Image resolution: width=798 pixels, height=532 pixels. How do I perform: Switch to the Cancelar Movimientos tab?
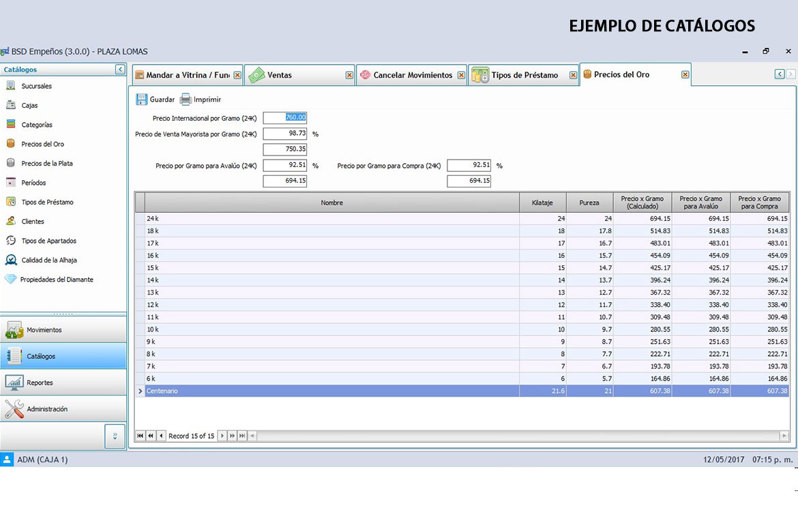tap(412, 75)
